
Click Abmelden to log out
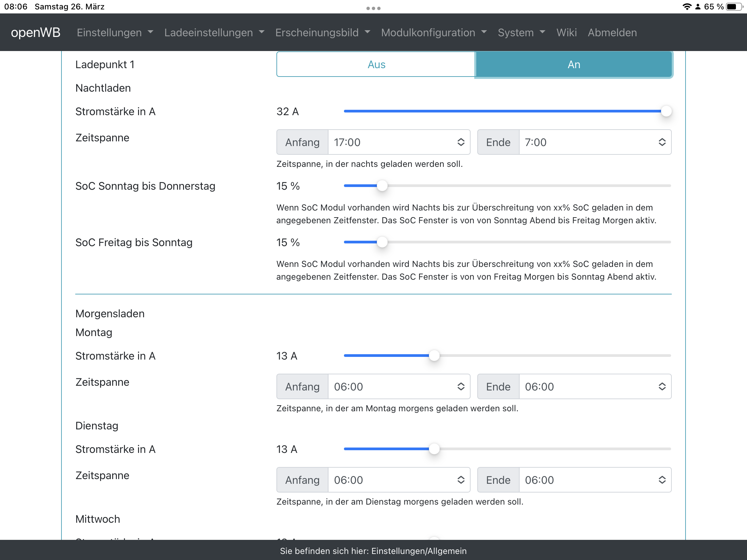pyautogui.click(x=612, y=33)
